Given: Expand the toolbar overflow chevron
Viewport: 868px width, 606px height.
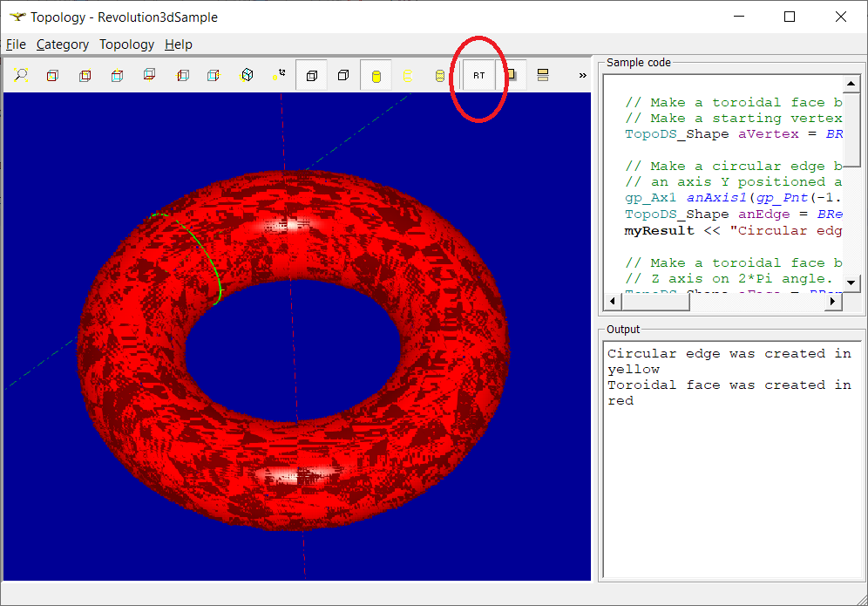Looking at the screenshot, I should 582,76.
